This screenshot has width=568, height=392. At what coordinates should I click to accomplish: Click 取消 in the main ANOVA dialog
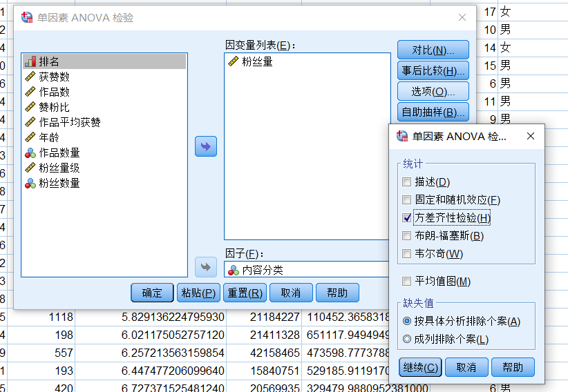pos(291,293)
